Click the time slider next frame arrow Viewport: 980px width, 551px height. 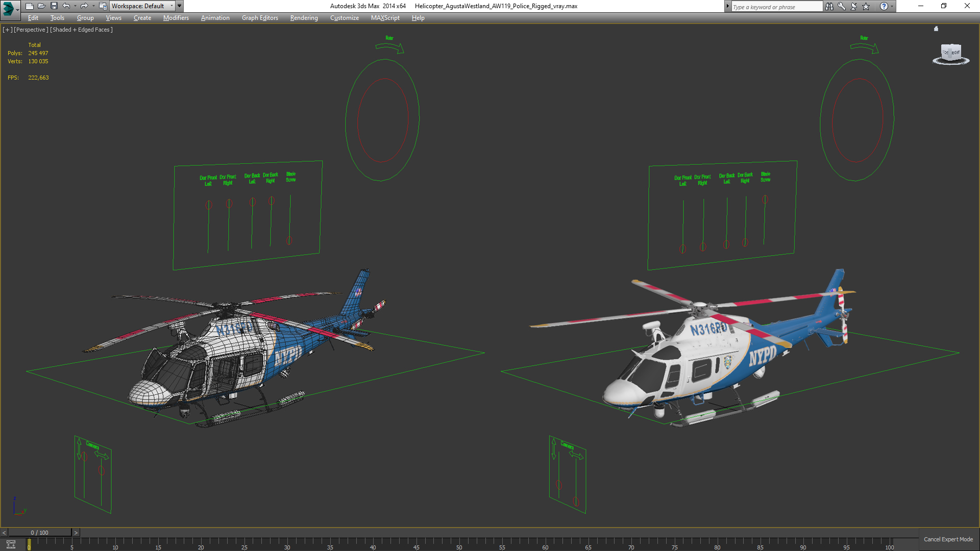click(76, 533)
